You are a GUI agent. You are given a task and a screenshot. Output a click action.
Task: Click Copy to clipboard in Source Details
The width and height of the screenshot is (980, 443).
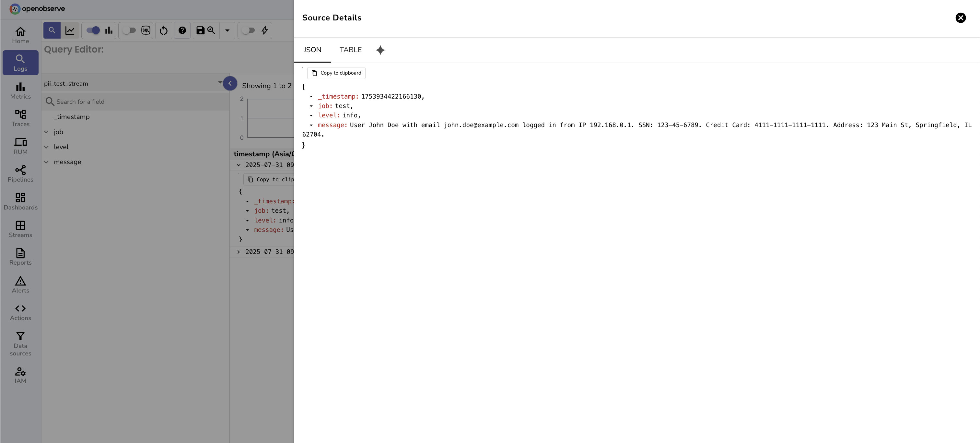(336, 73)
